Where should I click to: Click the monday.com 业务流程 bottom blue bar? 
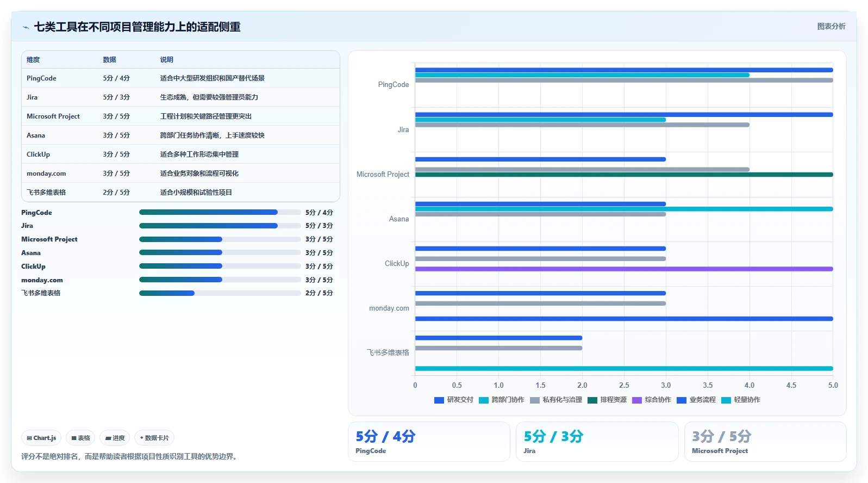click(624, 319)
